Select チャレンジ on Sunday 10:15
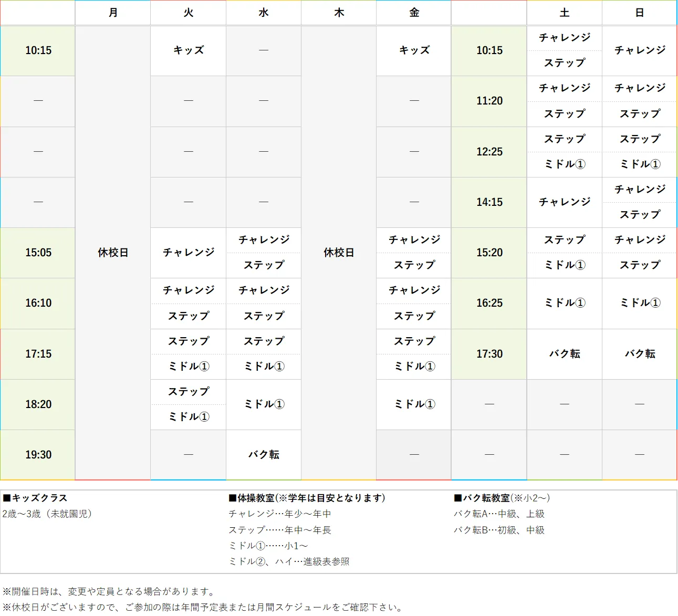 click(639, 50)
